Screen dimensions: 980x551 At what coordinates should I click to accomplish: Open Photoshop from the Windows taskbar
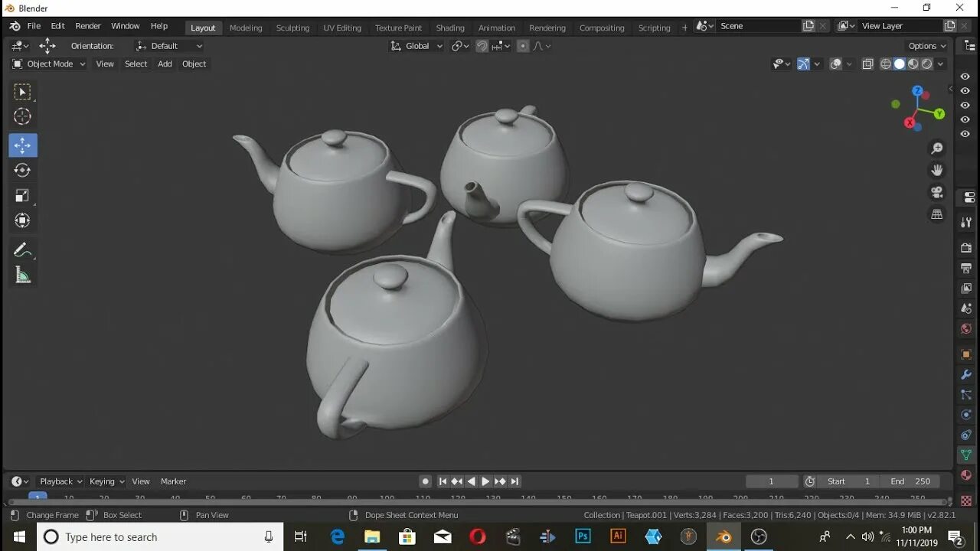point(583,536)
